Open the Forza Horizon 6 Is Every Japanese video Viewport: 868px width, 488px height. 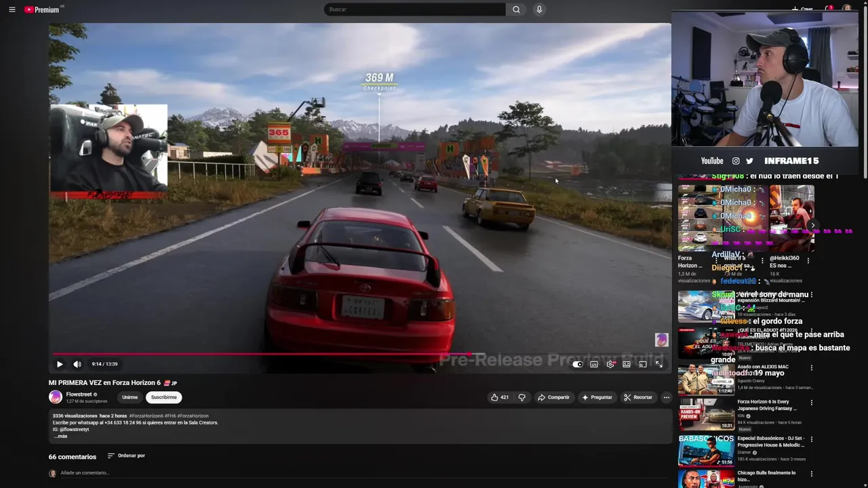pyautogui.click(x=767, y=405)
